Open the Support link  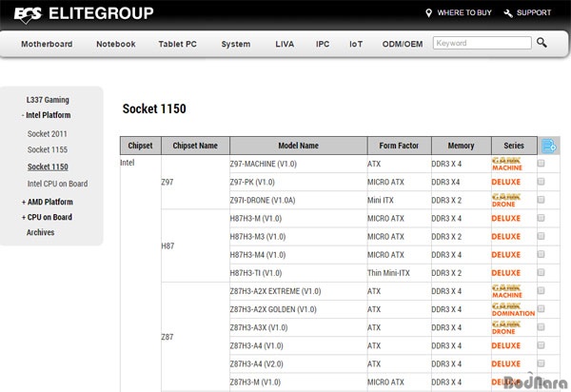pos(534,12)
